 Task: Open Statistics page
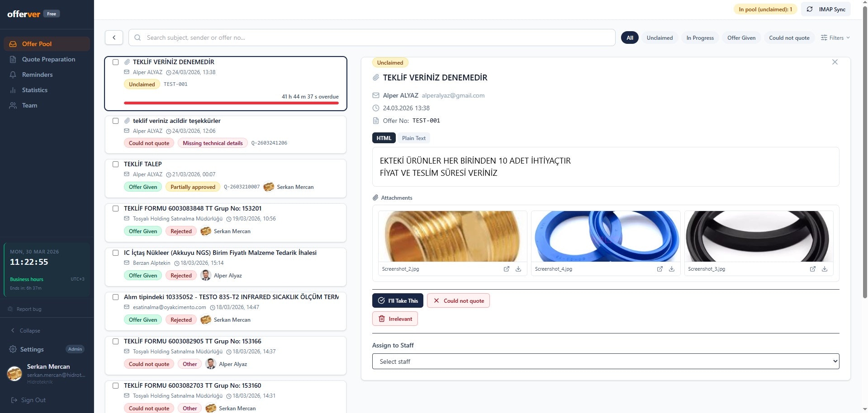pos(47,90)
